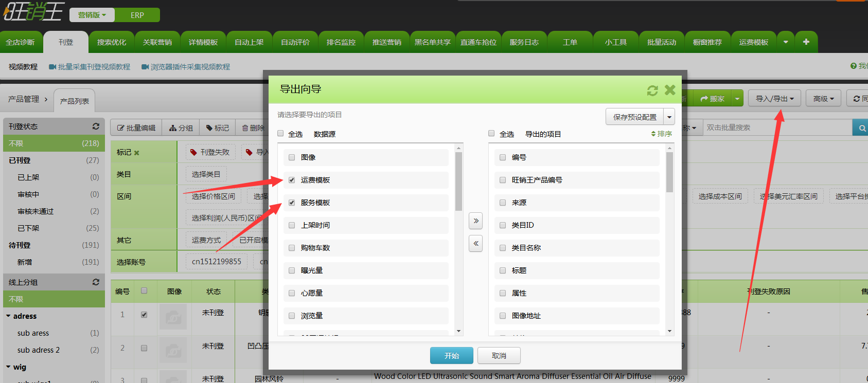Check the 购物车数 checkbox
868x383 pixels.
292,248
